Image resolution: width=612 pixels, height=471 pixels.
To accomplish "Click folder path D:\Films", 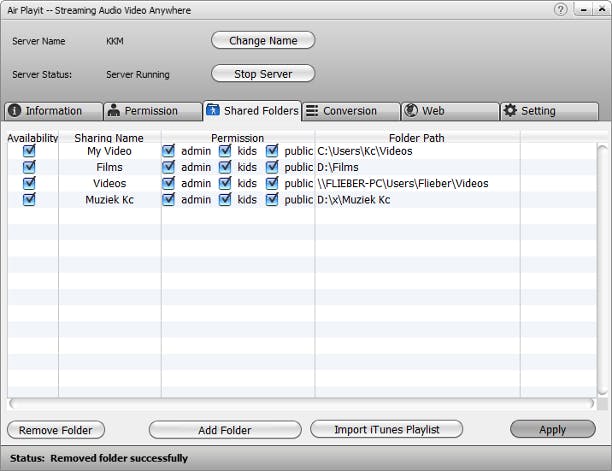I will [x=338, y=167].
